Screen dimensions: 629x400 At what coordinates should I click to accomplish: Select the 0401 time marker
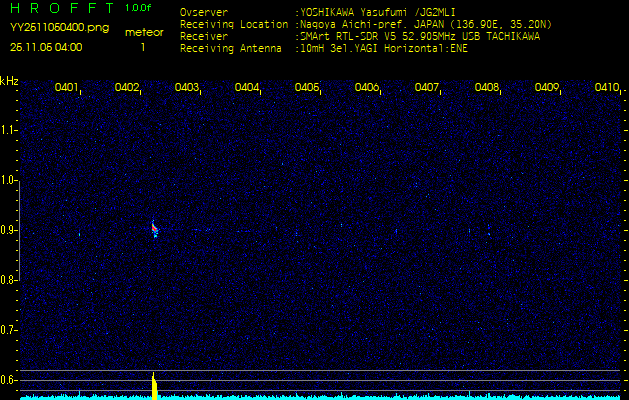click(x=67, y=88)
